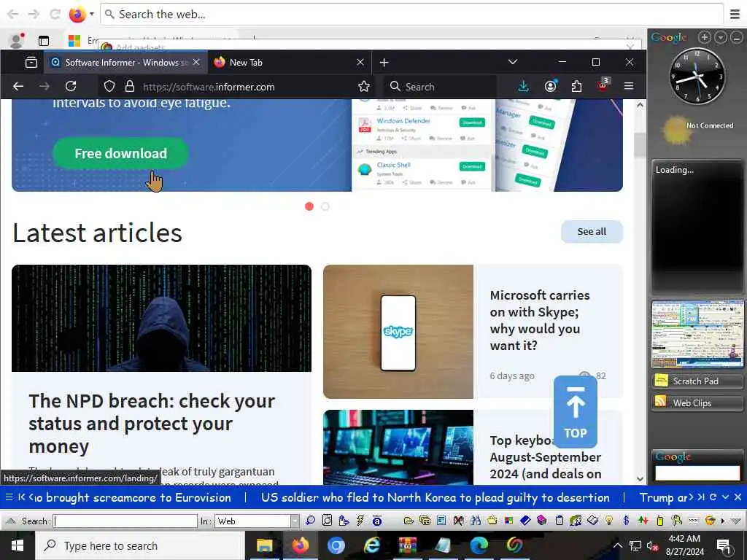Screen dimensions: 747x560
Task: Click the toolbar Search text field
Action: tap(125, 521)
